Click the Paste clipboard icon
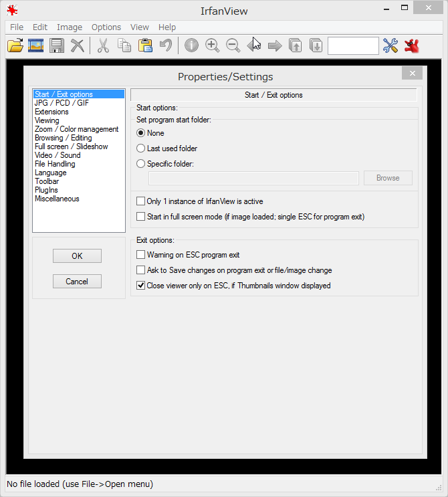This screenshot has width=448, height=497. click(145, 45)
